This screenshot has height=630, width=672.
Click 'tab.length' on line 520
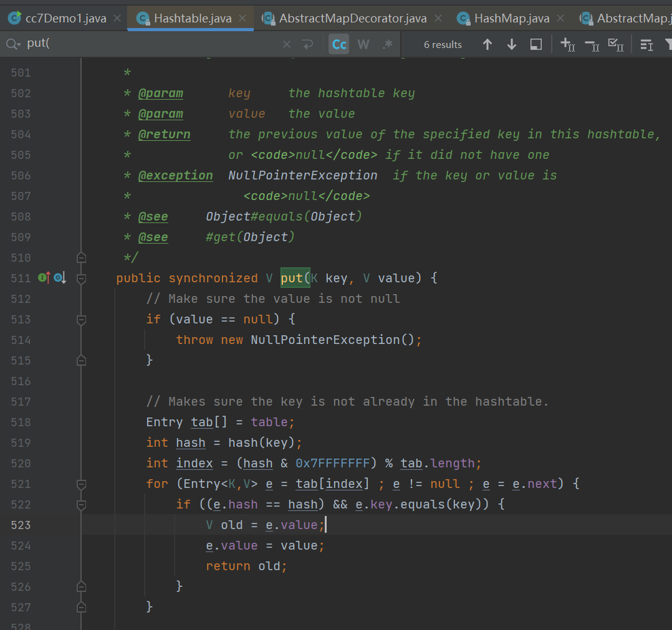[438, 464]
